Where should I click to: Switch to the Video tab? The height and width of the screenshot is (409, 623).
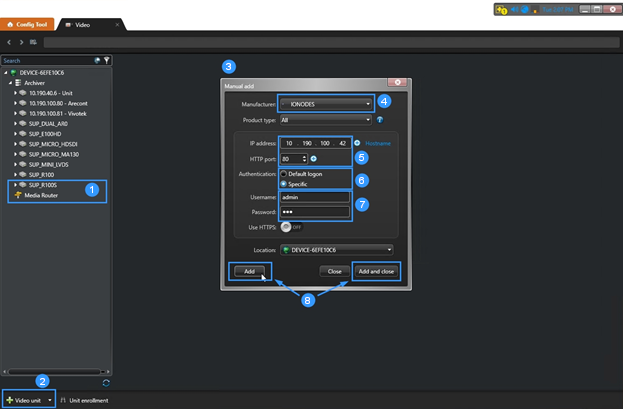click(84, 23)
